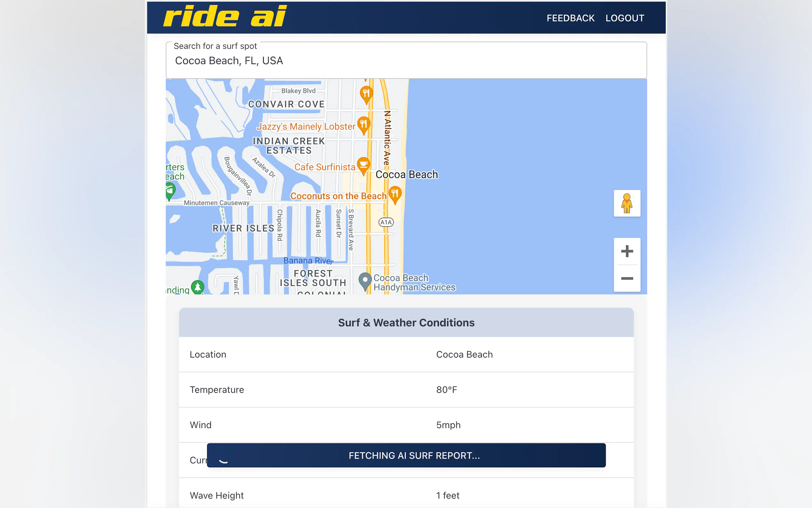This screenshot has width=812, height=508.
Task: Focus the surf spot search field
Action: click(406, 61)
